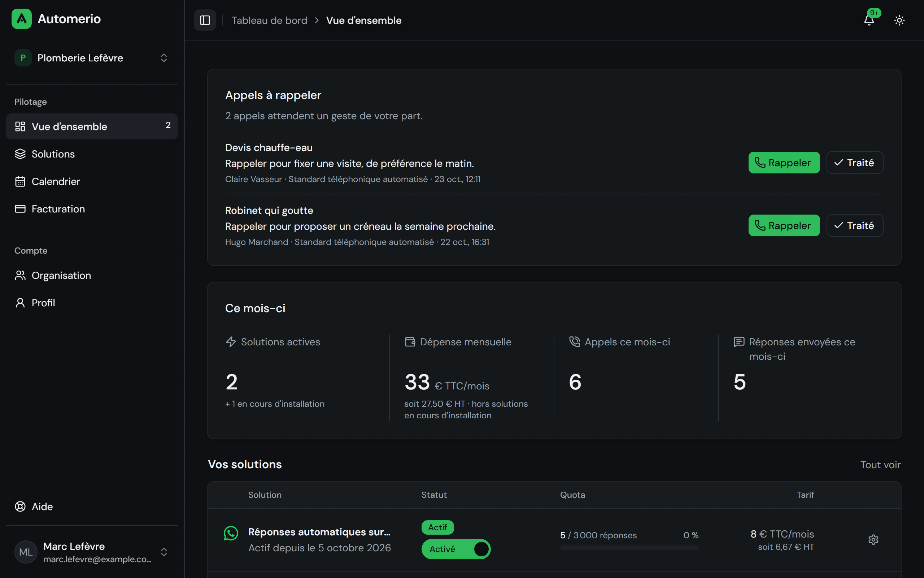924x578 pixels.
Task: Click the Automerio logo icon
Action: point(21,19)
